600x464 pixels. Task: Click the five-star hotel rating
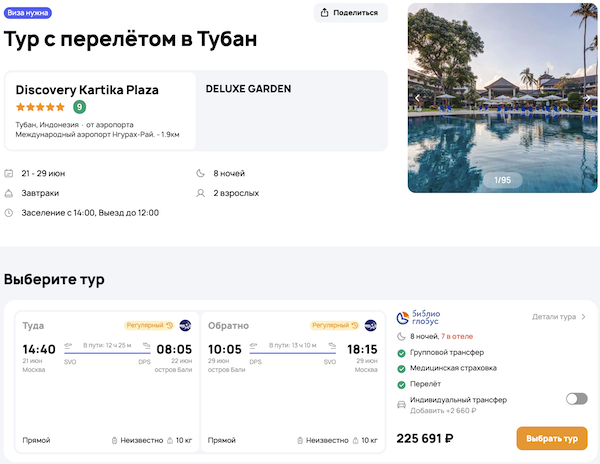coord(41,107)
